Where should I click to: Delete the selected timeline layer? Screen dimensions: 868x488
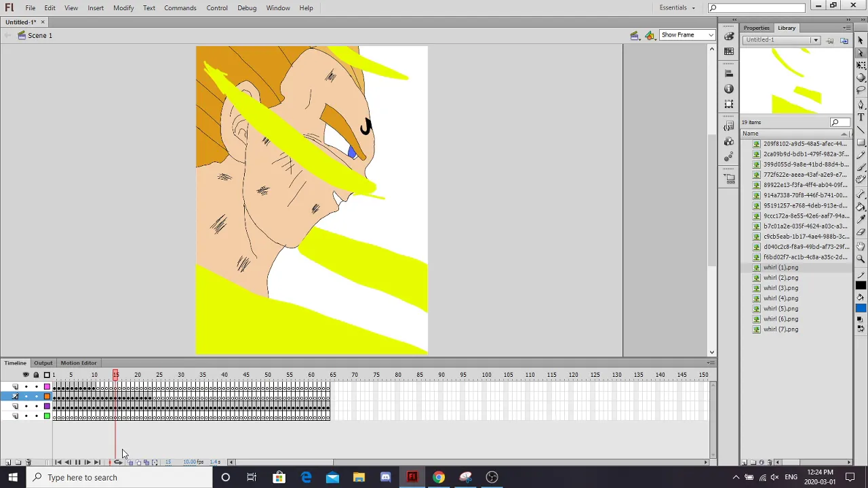[x=28, y=462]
